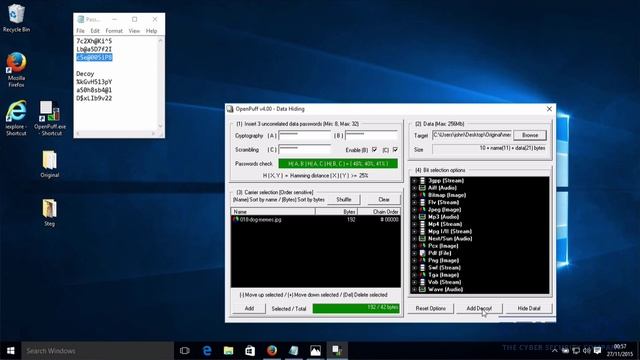Open the Help menu in Notepad
Viewport: 640px width, 360px height.
pos(151,31)
